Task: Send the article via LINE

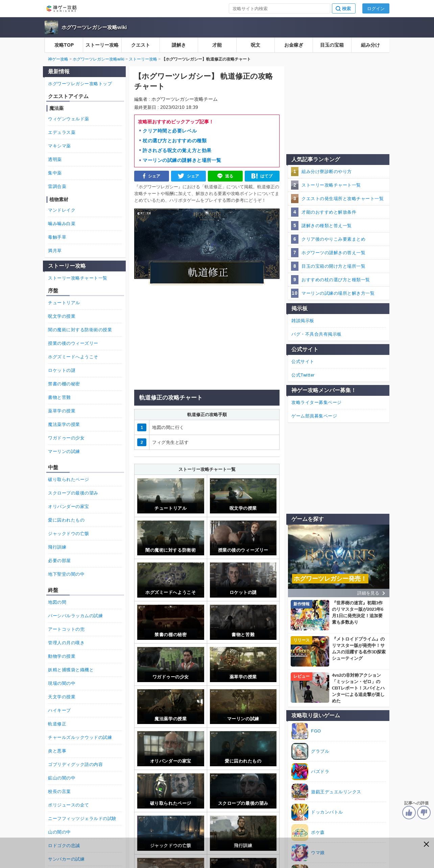Action: click(225, 176)
